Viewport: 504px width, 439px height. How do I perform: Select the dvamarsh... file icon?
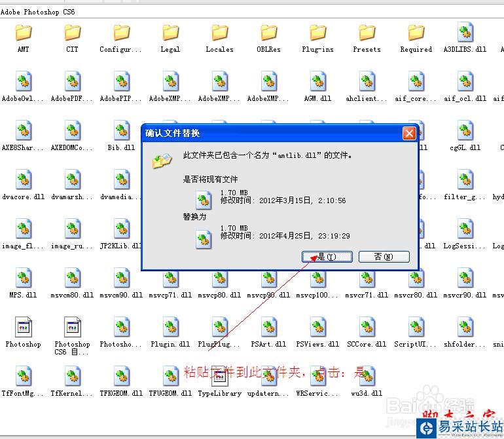(72, 180)
